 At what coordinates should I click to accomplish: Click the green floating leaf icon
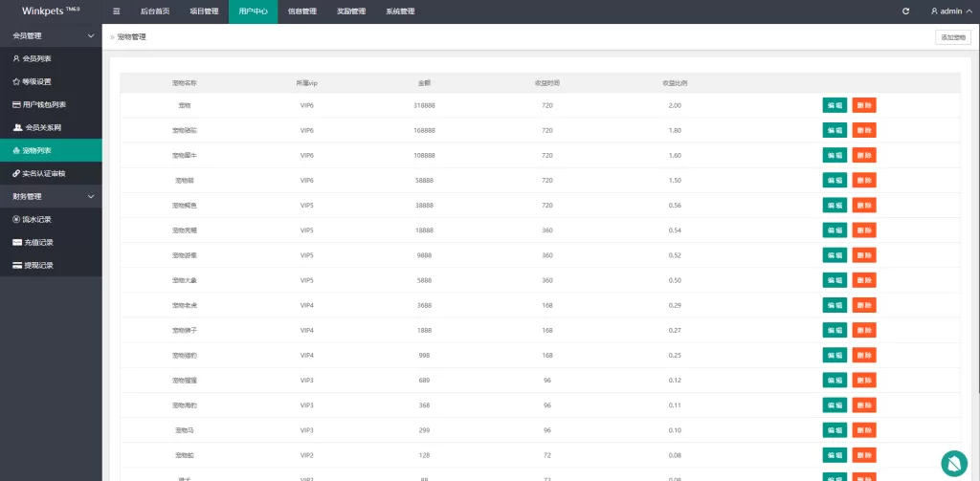(954, 464)
